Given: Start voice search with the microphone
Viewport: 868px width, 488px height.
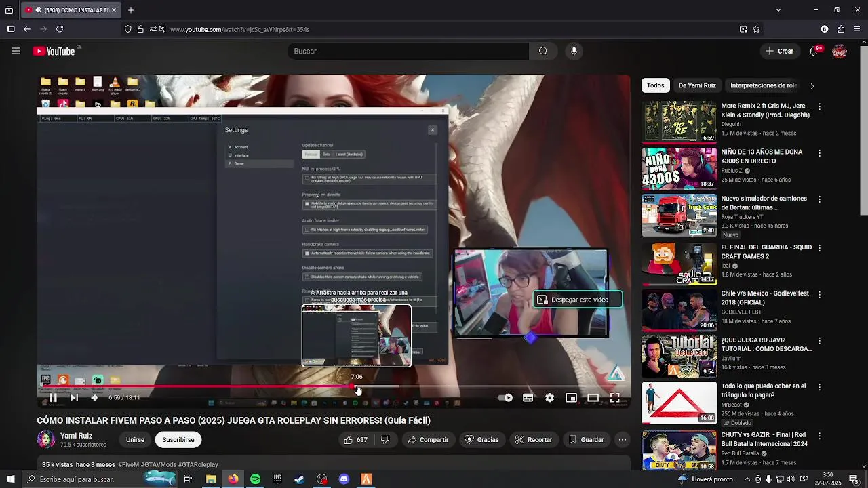Looking at the screenshot, I should point(574,51).
